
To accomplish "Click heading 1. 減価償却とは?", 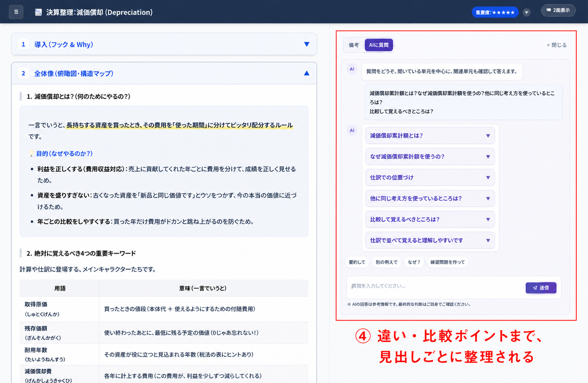I will click(78, 97).
